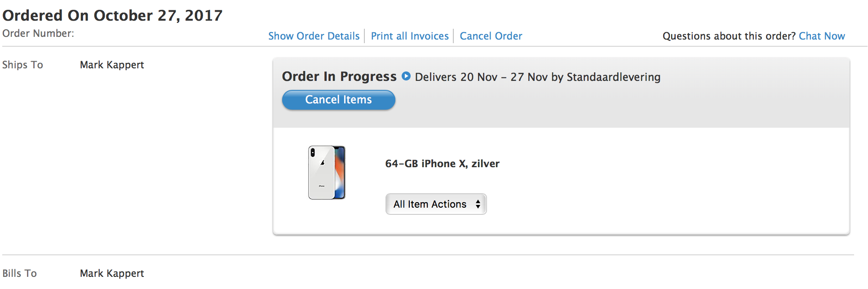The width and height of the screenshot is (868, 289).
Task: Click the silver iPhone X product image
Action: 327,173
